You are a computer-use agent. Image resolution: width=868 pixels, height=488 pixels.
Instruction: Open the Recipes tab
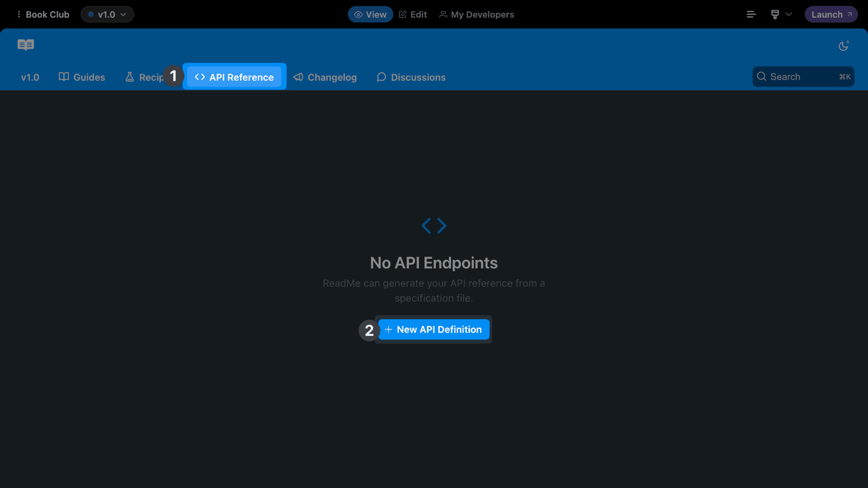[x=144, y=77]
